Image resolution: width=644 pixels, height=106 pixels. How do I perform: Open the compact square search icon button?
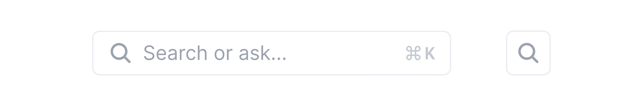[528, 53]
